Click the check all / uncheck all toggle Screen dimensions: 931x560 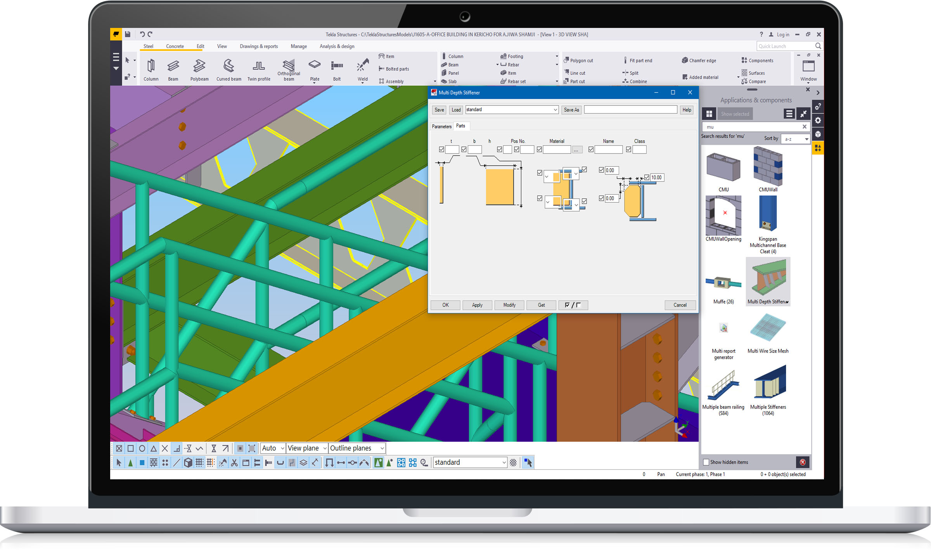click(573, 305)
